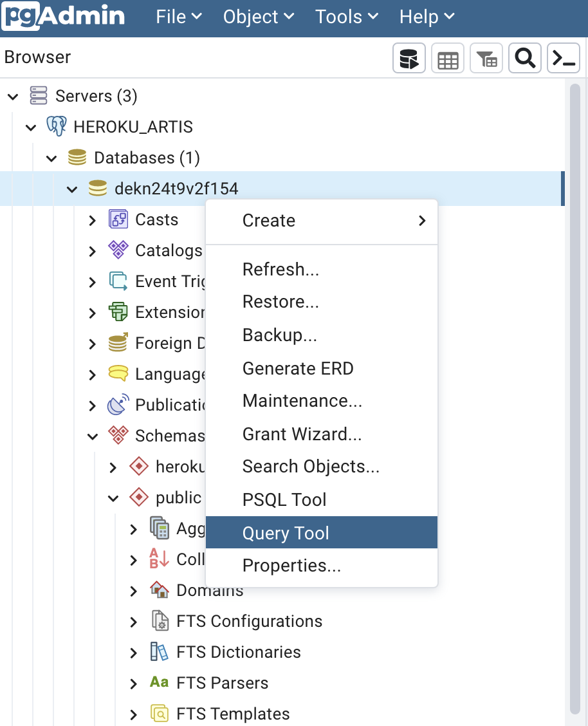588x726 pixels.
Task: Open the Create submenu in context menu
Action: (322, 220)
